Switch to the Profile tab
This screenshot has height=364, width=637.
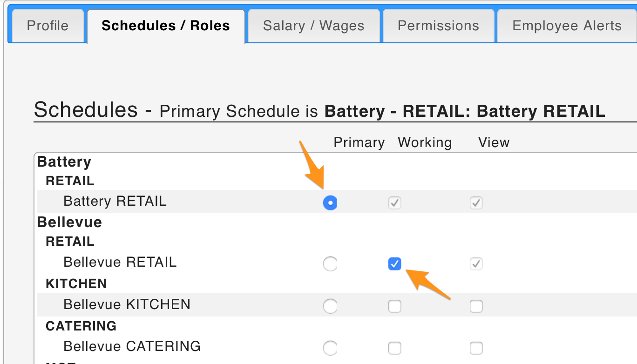click(47, 26)
